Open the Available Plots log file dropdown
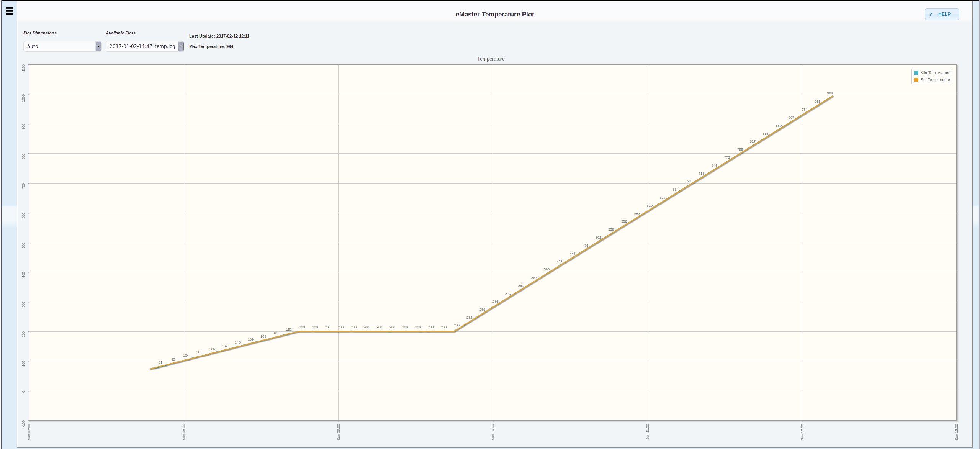980x449 pixels. 142,46
